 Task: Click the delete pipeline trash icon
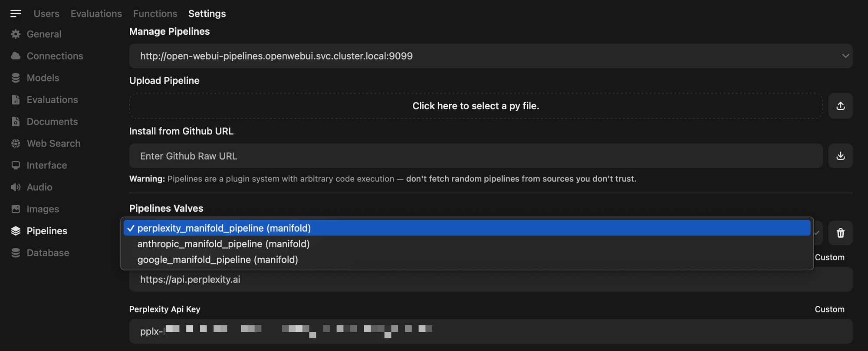point(840,233)
